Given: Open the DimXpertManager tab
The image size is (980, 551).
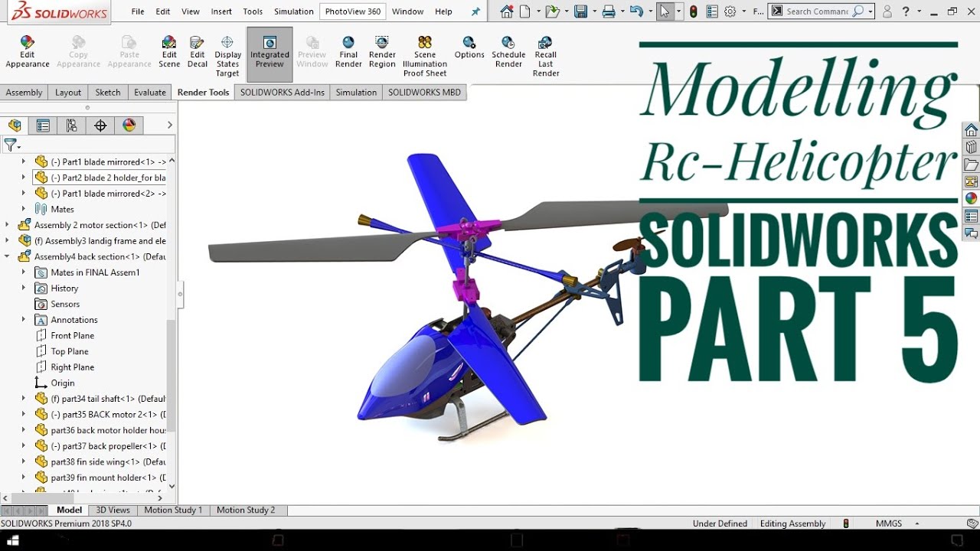Looking at the screenshot, I should (100, 126).
